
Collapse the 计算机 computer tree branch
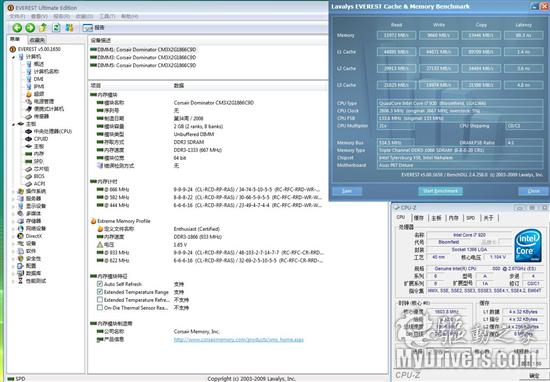14,57
